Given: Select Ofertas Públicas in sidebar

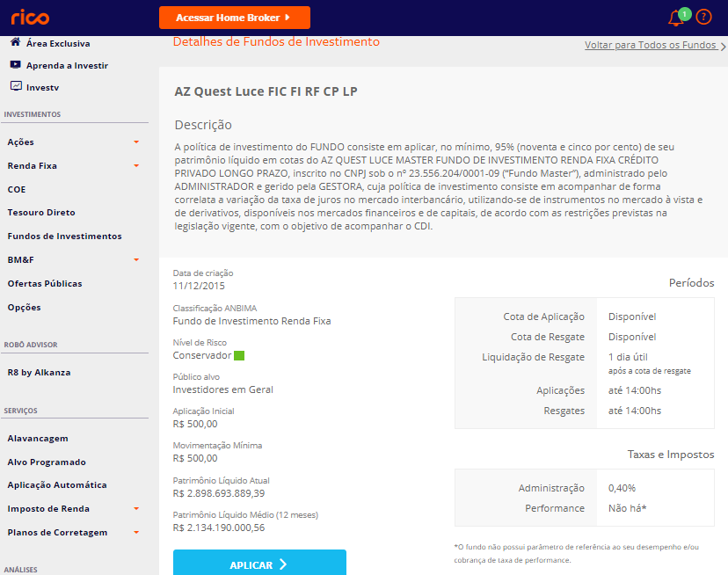Looking at the screenshot, I should coord(45,284).
